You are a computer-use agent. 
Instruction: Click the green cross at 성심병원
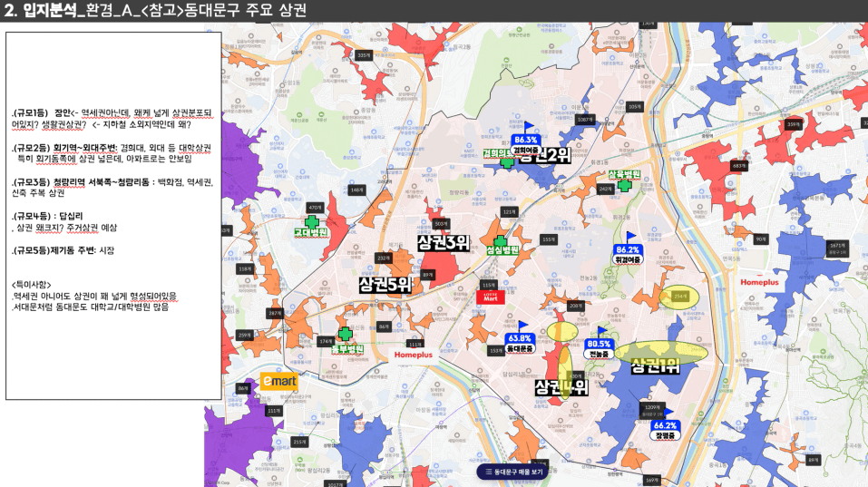[x=500, y=239]
